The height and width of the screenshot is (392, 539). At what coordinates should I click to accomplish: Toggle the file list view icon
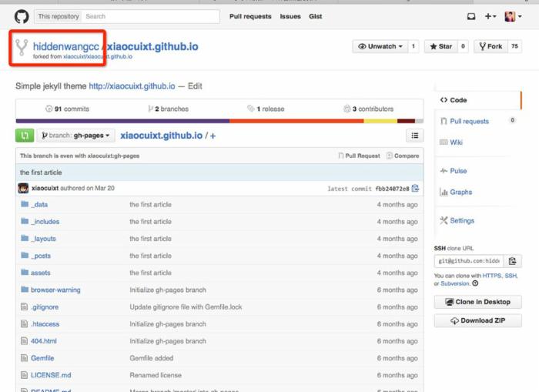point(415,136)
